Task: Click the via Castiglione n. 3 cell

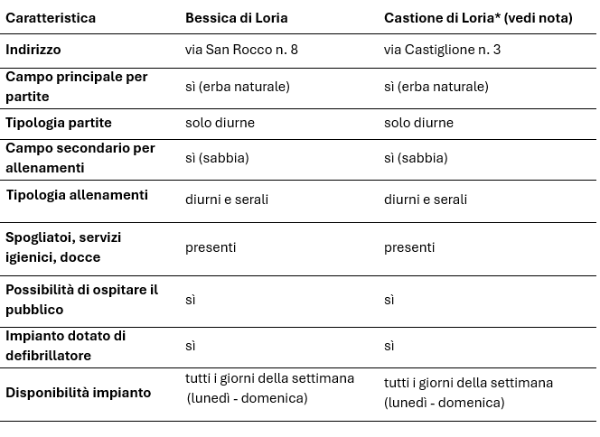Action: point(442,50)
